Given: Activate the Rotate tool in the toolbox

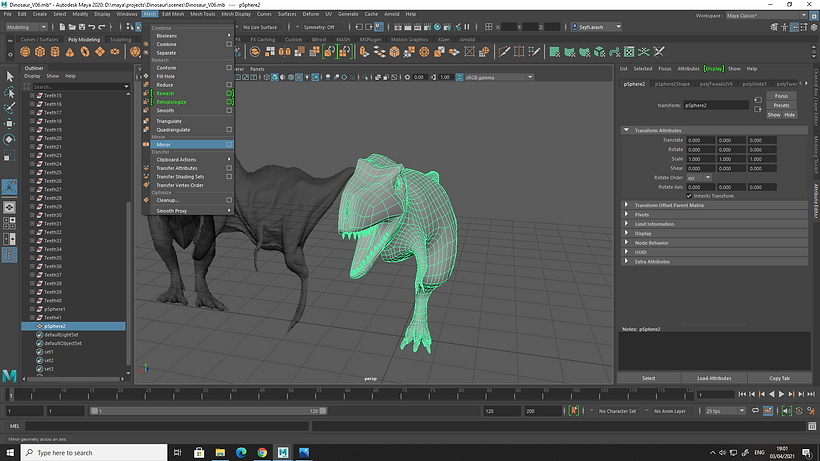Looking at the screenshot, I should [x=9, y=140].
